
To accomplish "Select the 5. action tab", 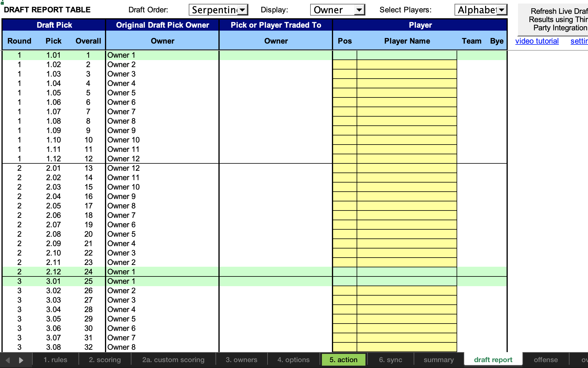I will [x=343, y=359].
